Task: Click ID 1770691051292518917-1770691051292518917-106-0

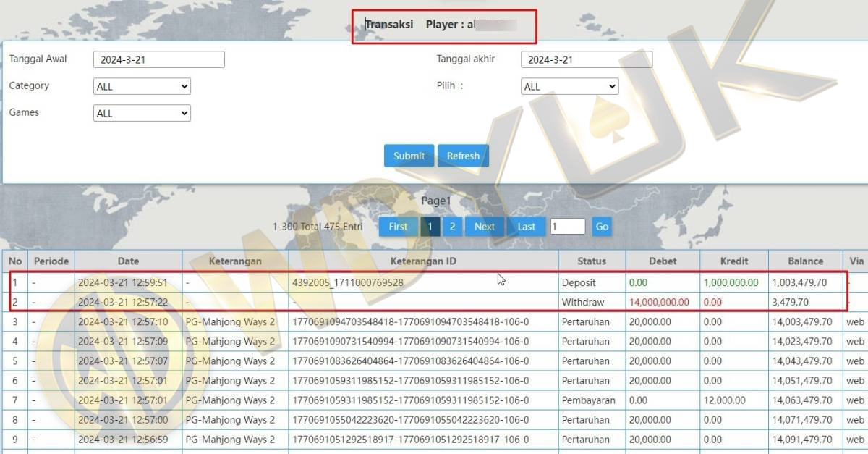Action: click(410, 439)
